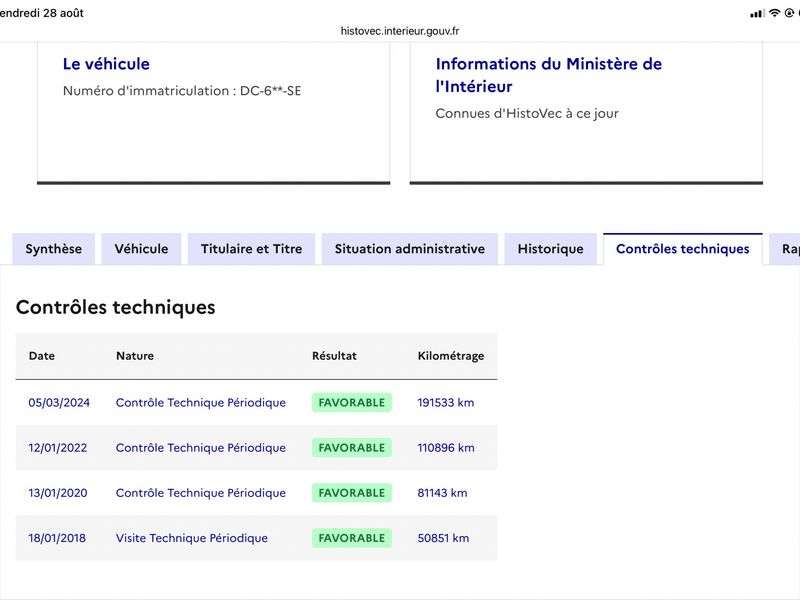Select the Situation administrative tab
The width and height of the screenshot is (800, 600).
(x=410, y=249)
